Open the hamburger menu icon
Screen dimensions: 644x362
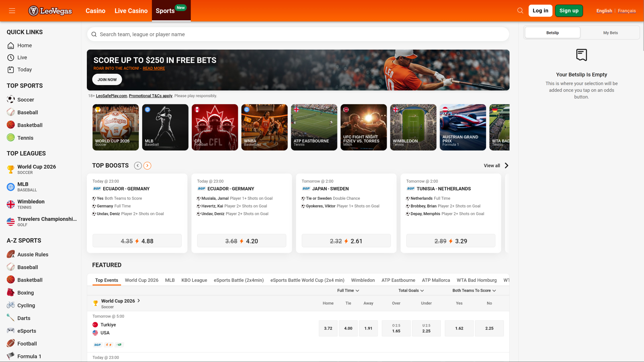click(x=12, y=11)
